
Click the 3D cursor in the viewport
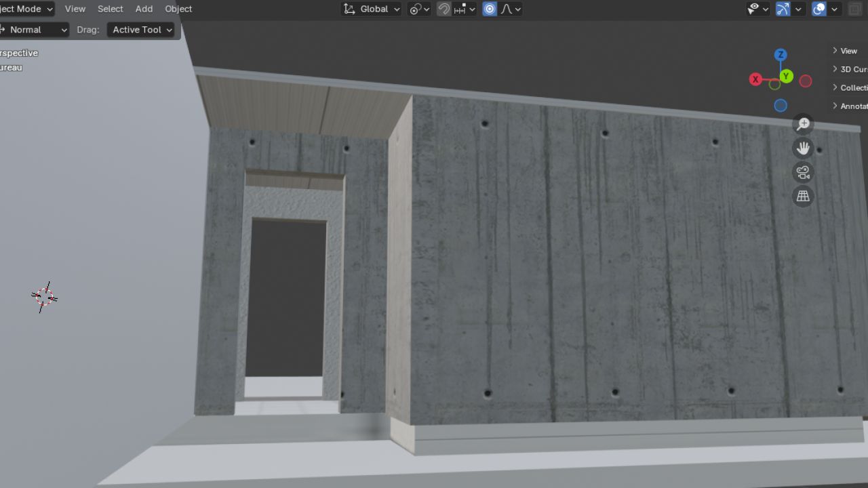(x=45, y=296)
